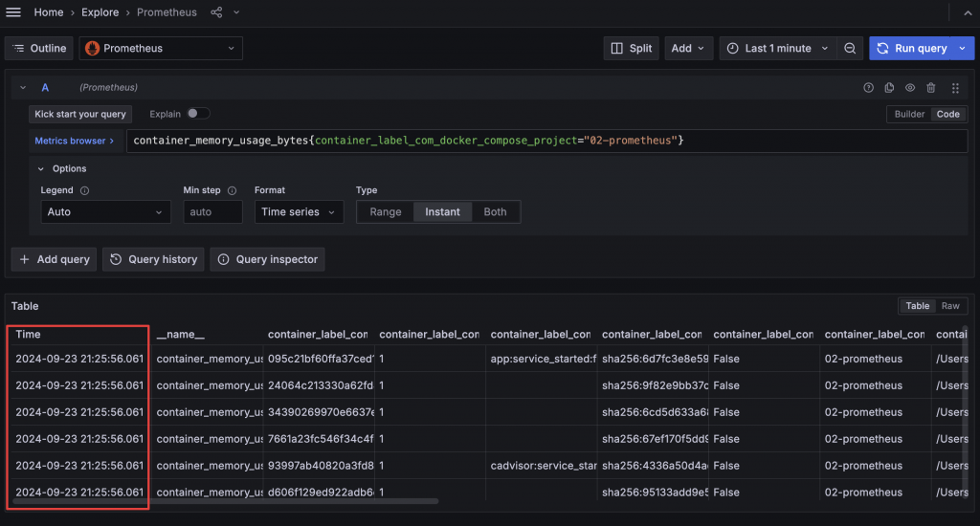Viewport: 980px width, 526px height.
Task: Select Both query type
Action: click(495, 211)
